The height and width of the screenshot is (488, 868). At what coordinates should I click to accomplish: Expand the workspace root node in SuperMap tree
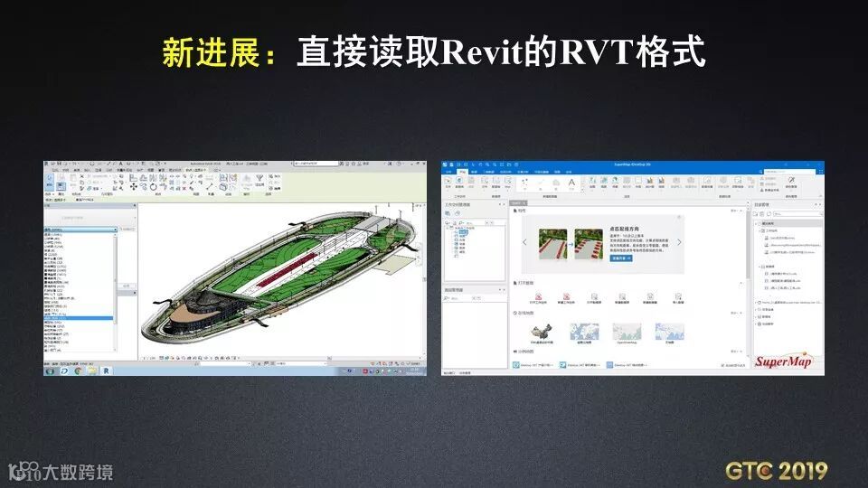tap(448, 228)
